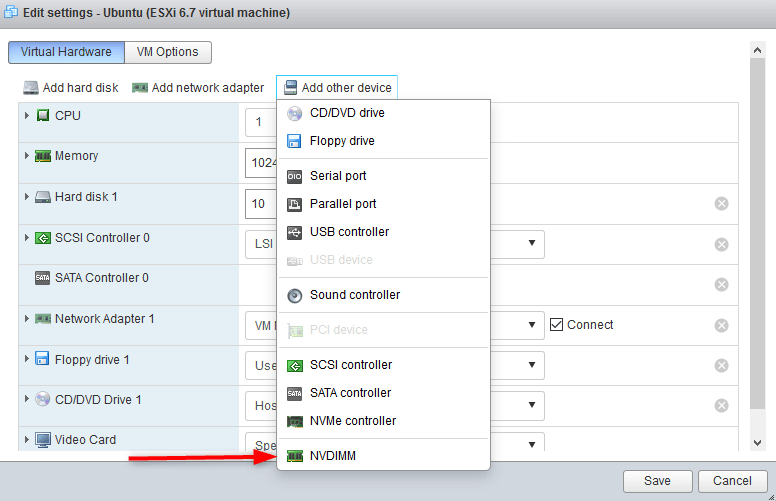Screen dimensions: 776x501
Task: Expand the Network Adapter 1 row
Action: [27, 318]
